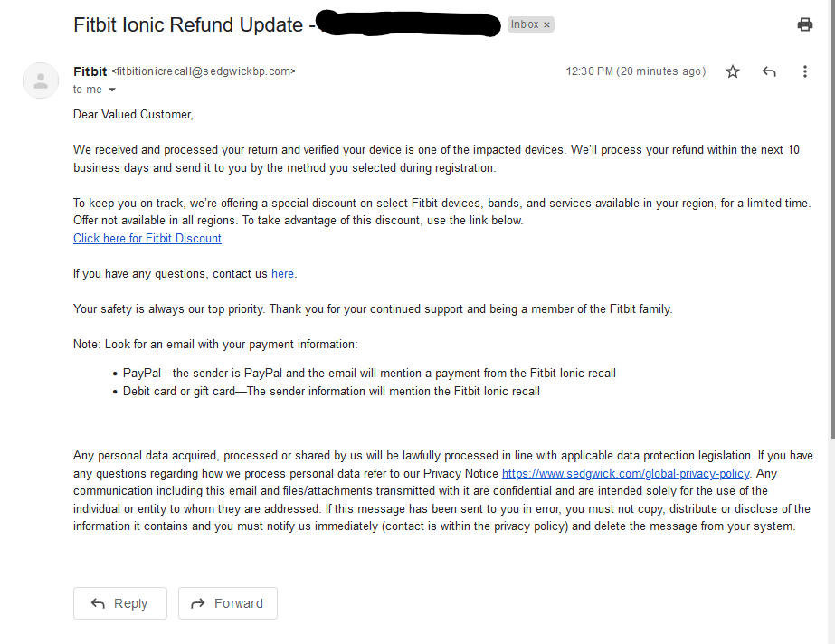Star the Fitbit refund email

tap(733, 71)
